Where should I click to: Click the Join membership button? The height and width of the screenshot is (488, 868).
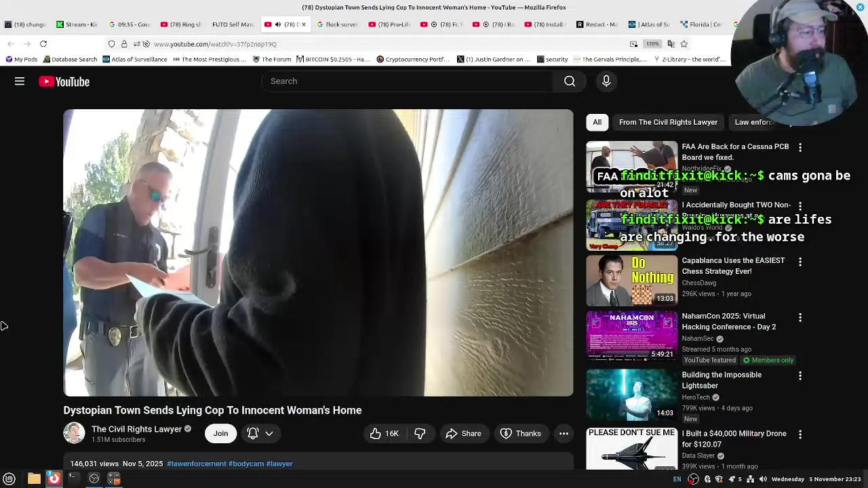220,434
